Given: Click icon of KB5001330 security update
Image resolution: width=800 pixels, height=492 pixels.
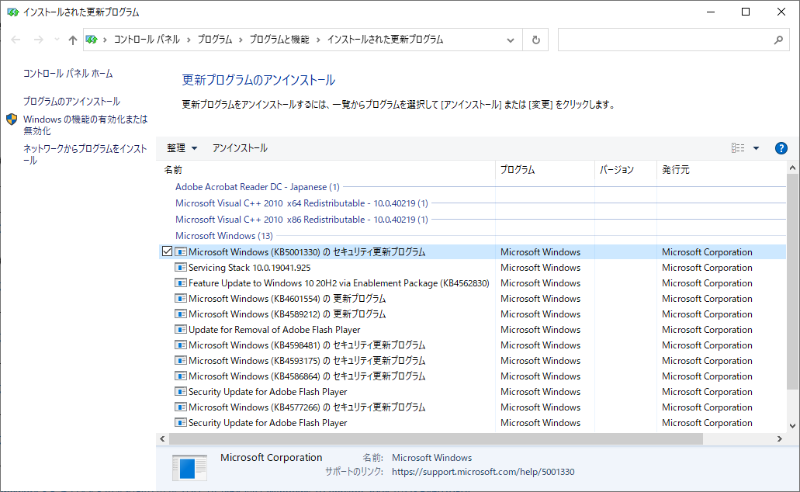Looking at the screenshot, I should [x=181, y=252].
